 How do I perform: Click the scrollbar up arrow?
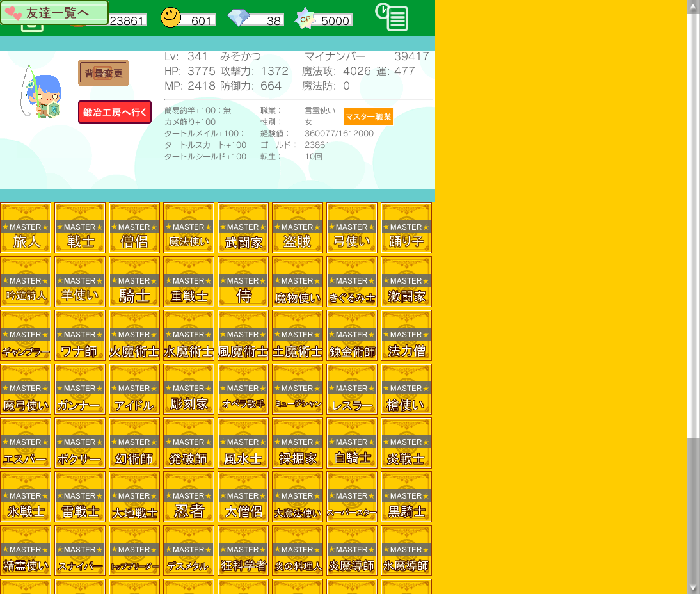(x=693, y=6)
